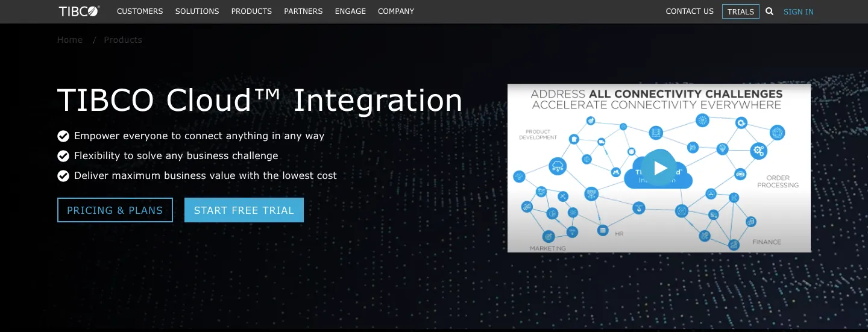868x332 pixels.
Task: Open the CUSTOMERS menu
Action: coord(140,11)
